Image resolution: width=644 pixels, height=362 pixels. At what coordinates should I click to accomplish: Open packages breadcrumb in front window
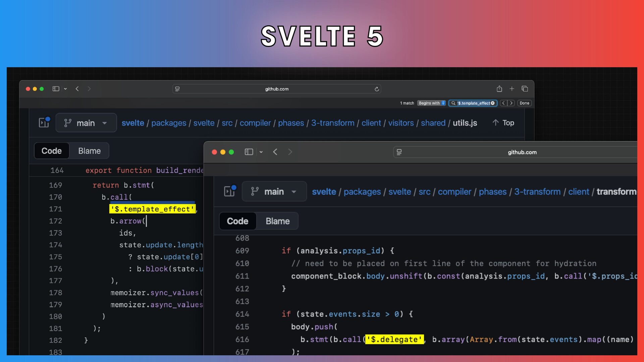click(x=362, y=192)
